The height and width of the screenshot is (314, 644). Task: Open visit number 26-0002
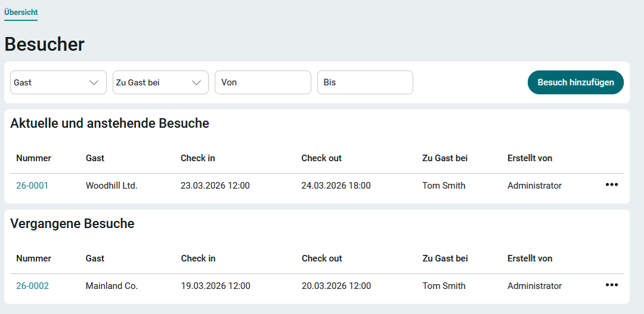click(32, 286)
